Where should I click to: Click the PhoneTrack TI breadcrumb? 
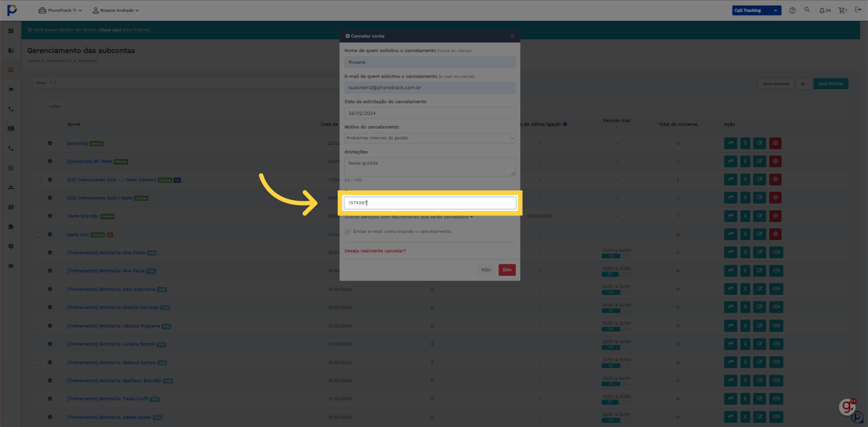click(x=59, y=61)
